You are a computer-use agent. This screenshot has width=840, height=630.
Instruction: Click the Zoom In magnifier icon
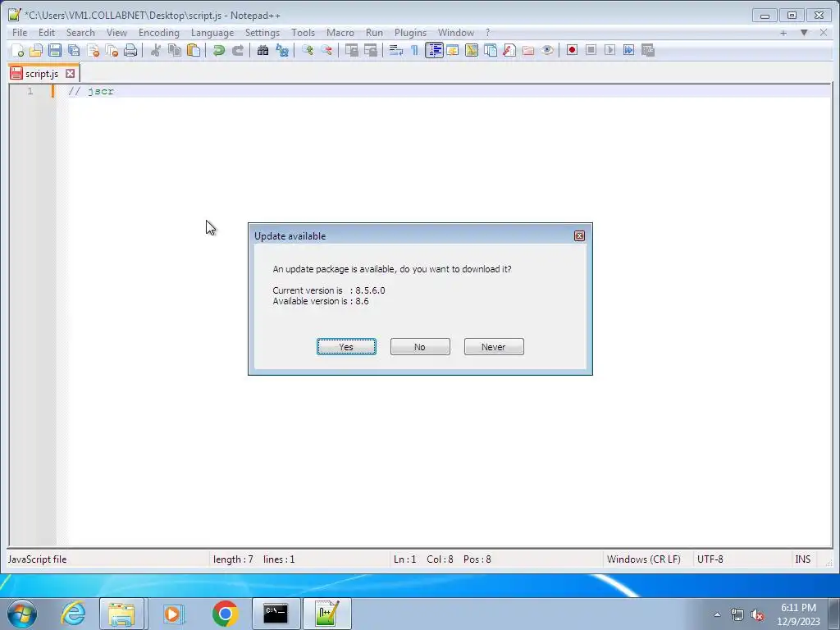(x=308, y=50)
